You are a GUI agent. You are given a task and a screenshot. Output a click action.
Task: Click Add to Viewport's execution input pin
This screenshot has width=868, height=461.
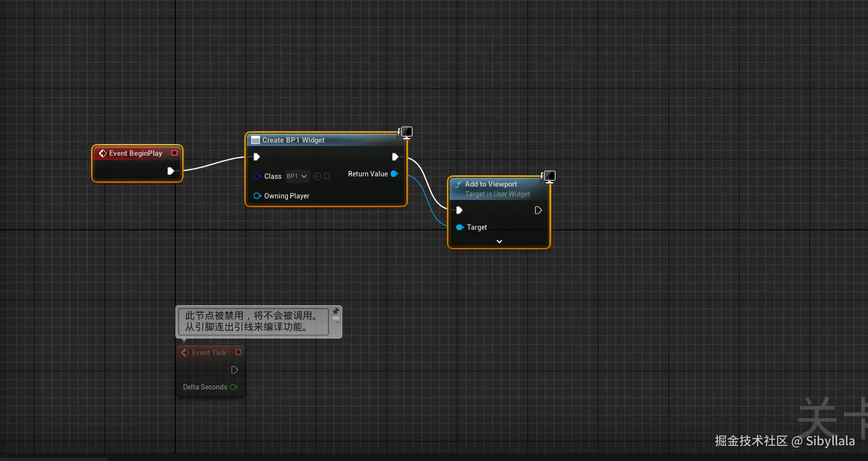(x=459, y=210)
